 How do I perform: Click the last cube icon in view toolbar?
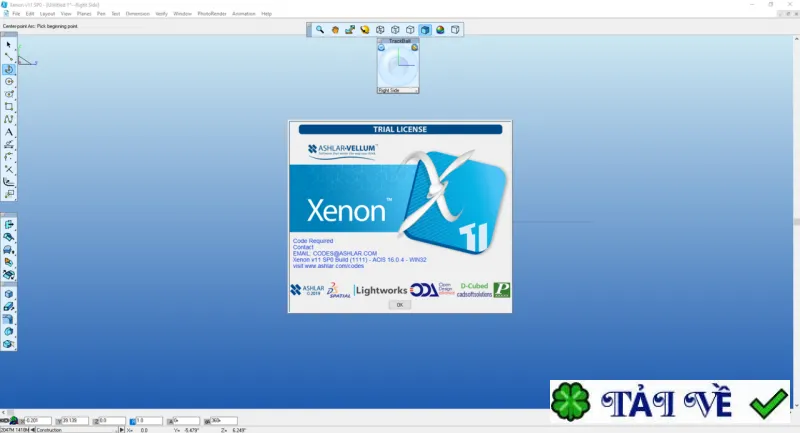point(455,30)
